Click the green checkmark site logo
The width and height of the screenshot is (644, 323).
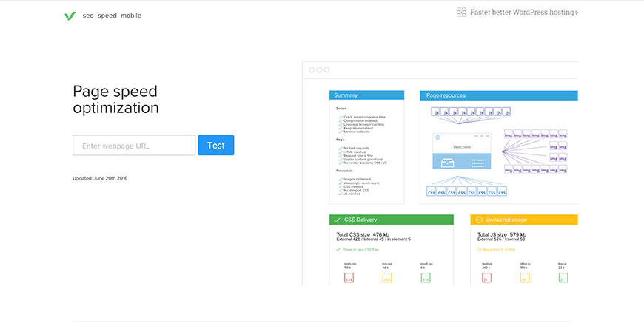(70, 16)
